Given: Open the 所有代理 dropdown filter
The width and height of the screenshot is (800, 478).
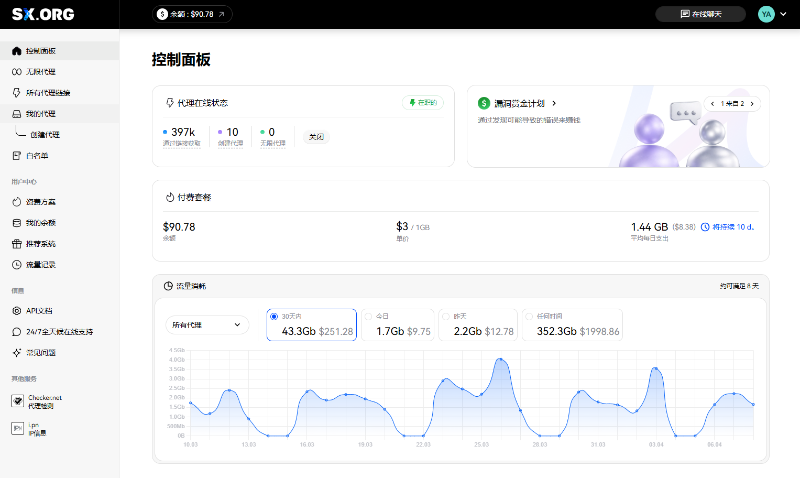Looking at the screenshot, I should click(x=207, y=324).
